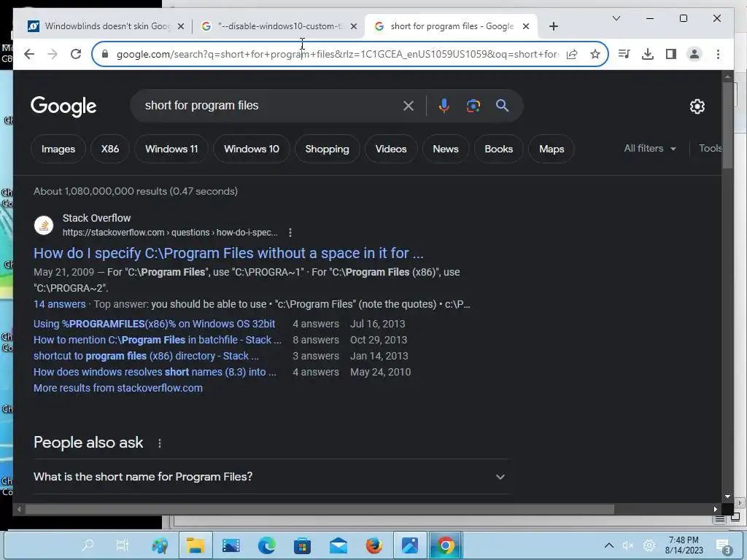This screenshot has width=747, height=560.
Task: Toggle the Chrome side panel icon
Action: coord(671,54)
